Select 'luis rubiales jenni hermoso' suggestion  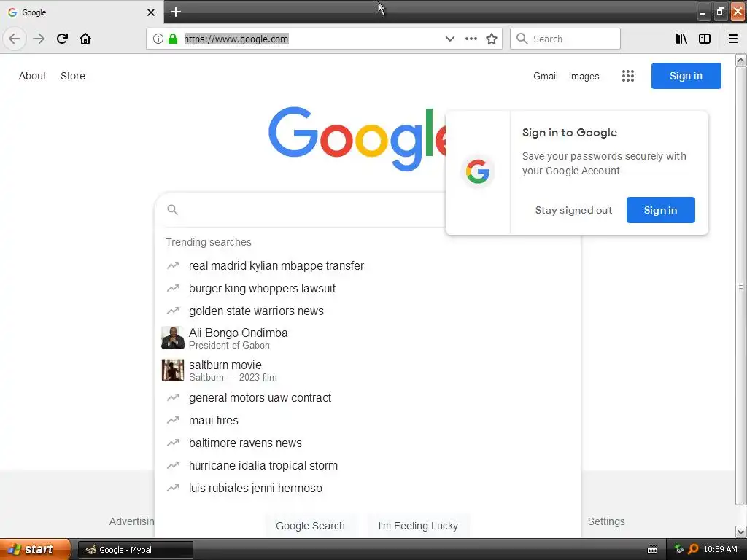pos(368,488)
